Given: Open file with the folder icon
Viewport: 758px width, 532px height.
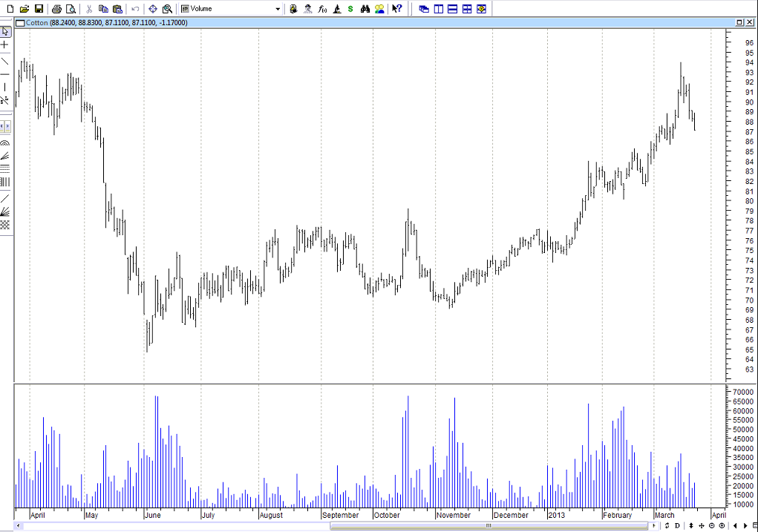Looking at the screenshot, I should click(x=24, y=9).
